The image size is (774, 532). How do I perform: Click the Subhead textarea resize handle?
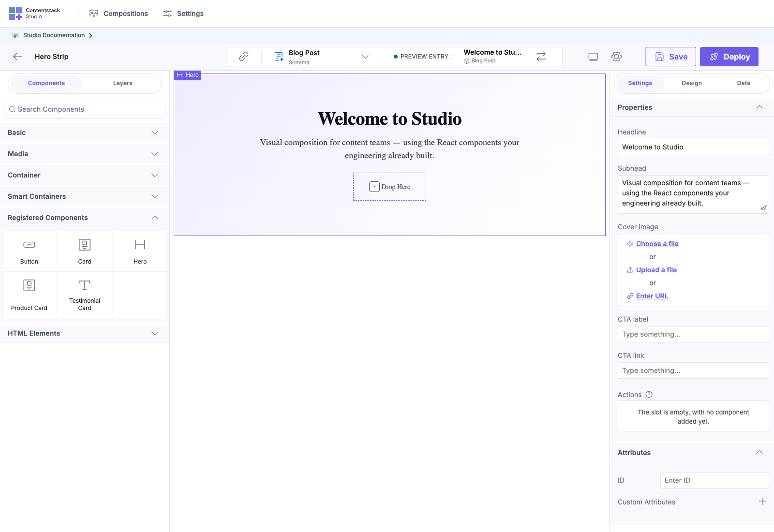[x=763, y=208]
